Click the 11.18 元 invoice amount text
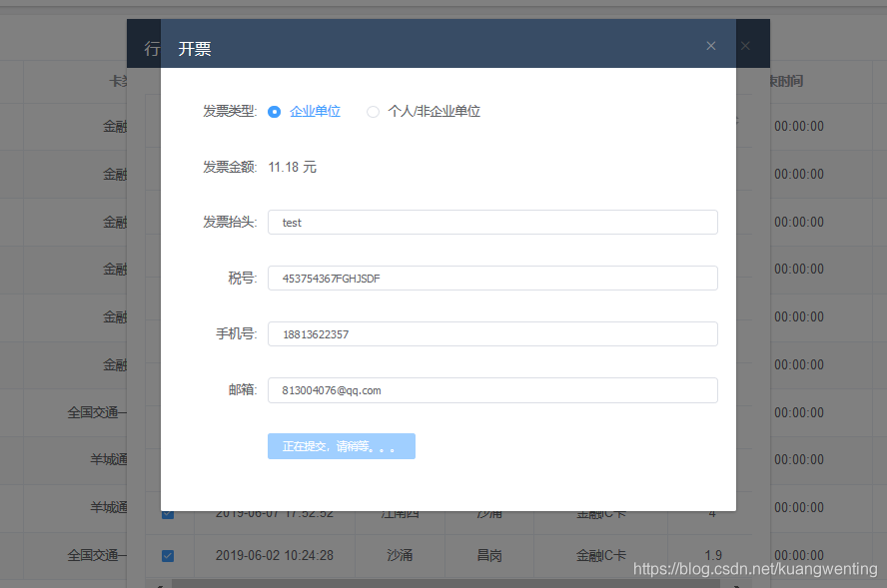887x588 pixels. [x=292, y=167]
